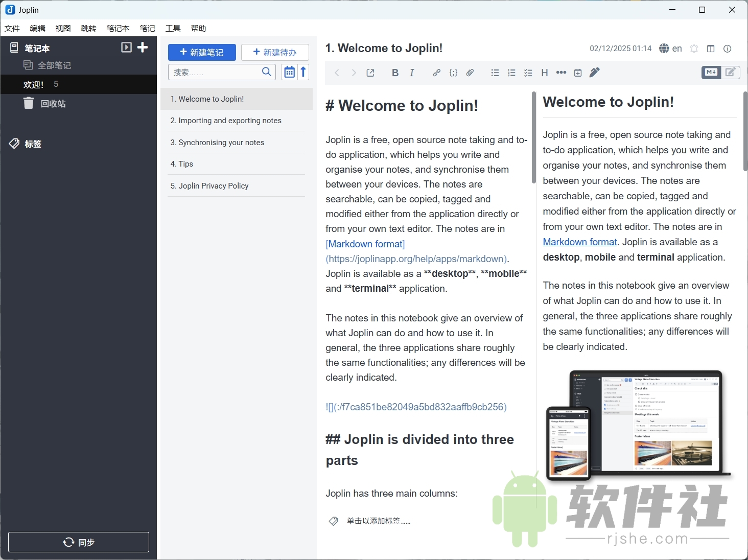Screen dimensions: 748x560
Task: Open the 帮助 menu
Action: [x=198, y=28]
